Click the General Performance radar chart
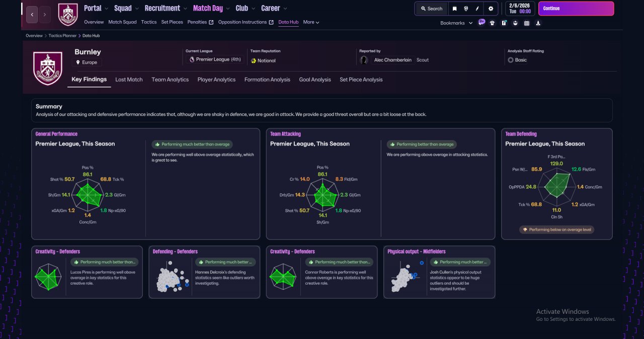This screenshot has width=644, height=339. tap(88, 195)
